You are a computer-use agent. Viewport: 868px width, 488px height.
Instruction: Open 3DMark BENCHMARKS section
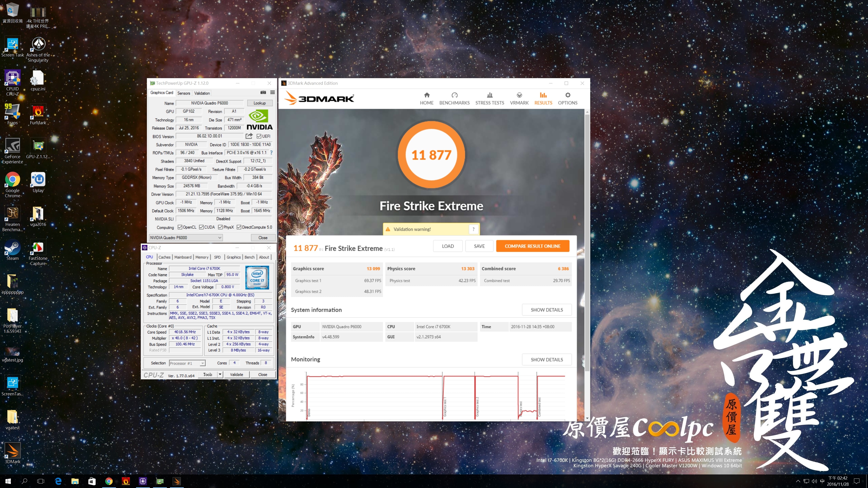pos(454,99)
